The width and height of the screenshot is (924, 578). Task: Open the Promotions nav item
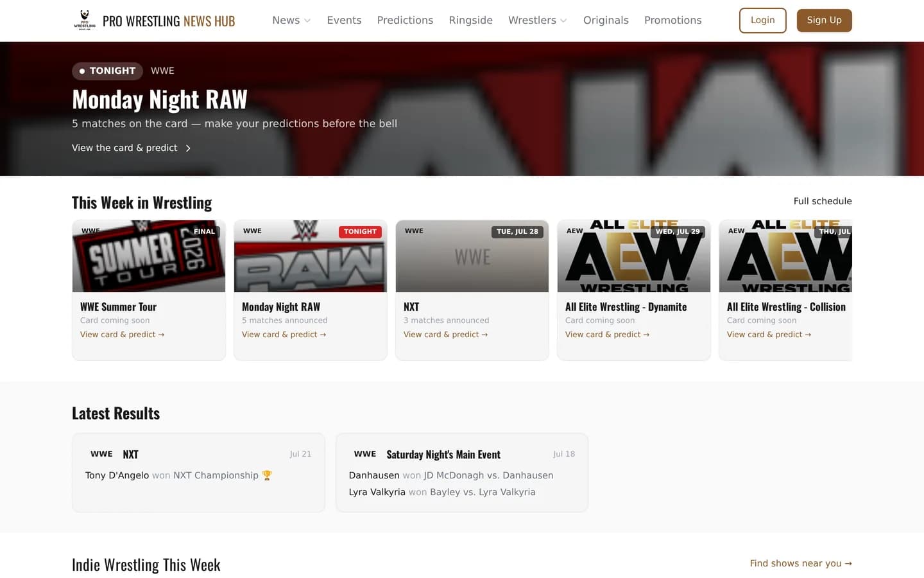pyautogui.click(x=672, y=21)
